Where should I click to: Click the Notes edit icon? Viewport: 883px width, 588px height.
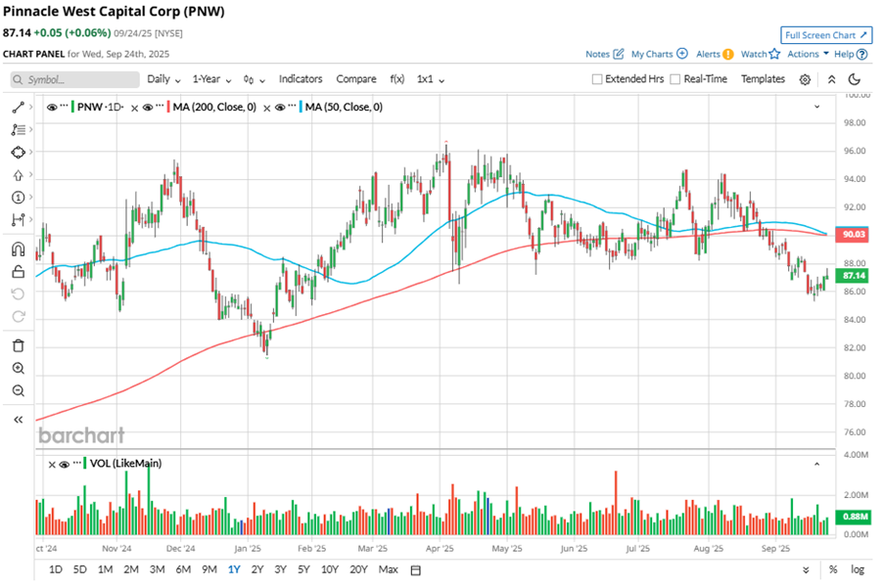click(x=619, y=54)
